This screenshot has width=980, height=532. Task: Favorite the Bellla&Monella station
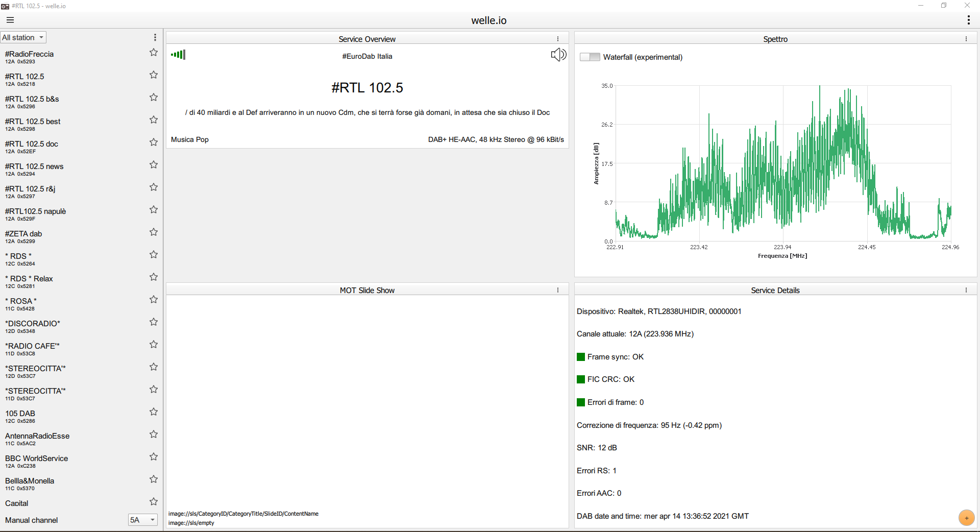point(154,479)
